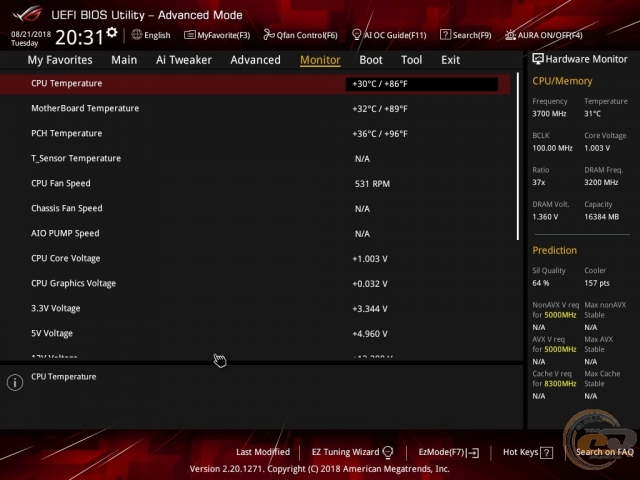Click the 1.360 V DRAM Volt. reading
This screenshot has width=640, height=480.
pyautogui.click(x=545, y=217)
